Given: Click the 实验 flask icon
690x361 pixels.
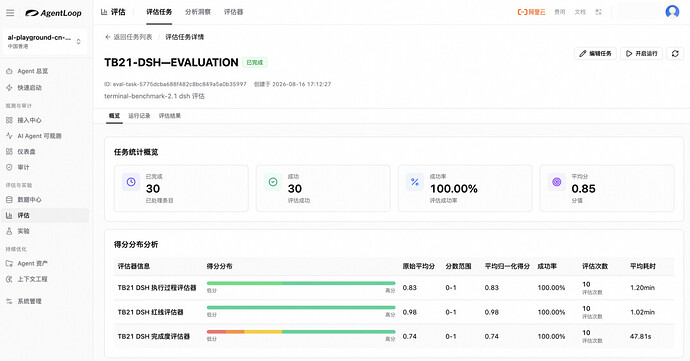Looking at the screenshot, I should [9, 231].
